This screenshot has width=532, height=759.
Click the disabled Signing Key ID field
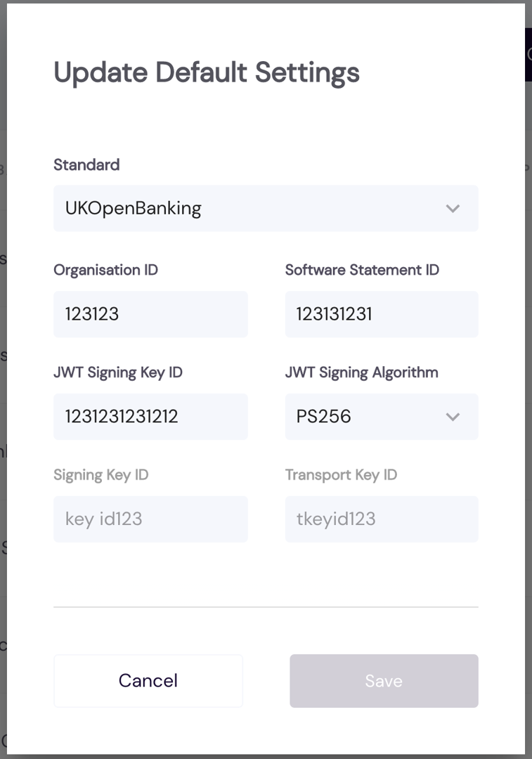point(150,519)
